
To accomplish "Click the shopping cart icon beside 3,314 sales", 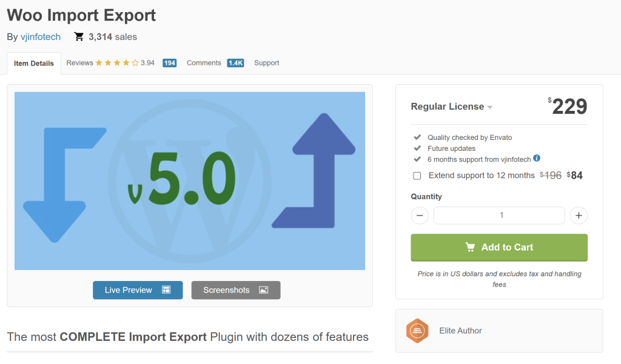I will coord(79,37).
